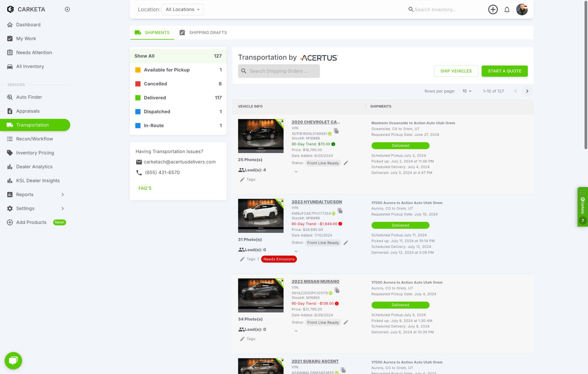Image resolution: width=588 pixels, height=374 pixels.
Task: Open rows per page dropdown
Action: 467,91
